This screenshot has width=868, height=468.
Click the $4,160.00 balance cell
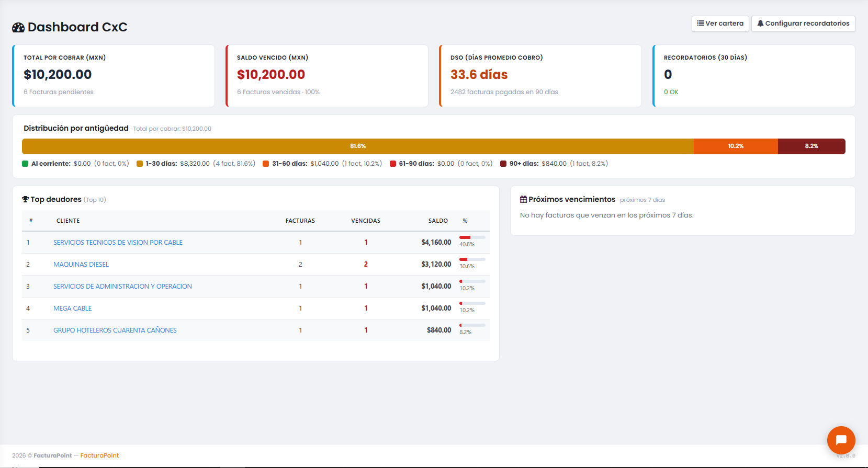click(x=436, y=243)
